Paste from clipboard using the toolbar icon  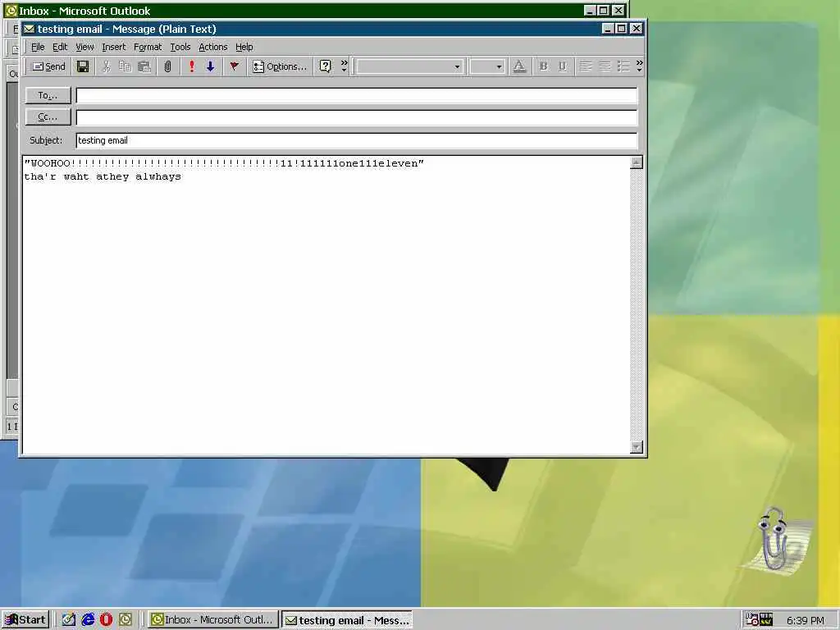click(144, 66)
